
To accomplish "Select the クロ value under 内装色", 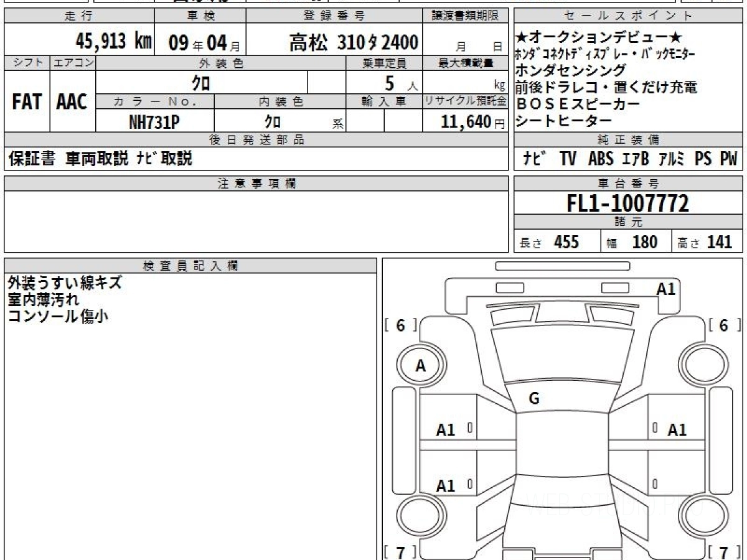I will click(272, 122).
